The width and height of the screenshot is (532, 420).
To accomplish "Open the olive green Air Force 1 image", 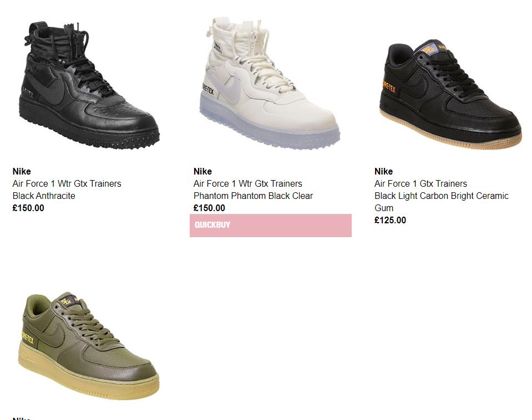I will tap(89, 346).
